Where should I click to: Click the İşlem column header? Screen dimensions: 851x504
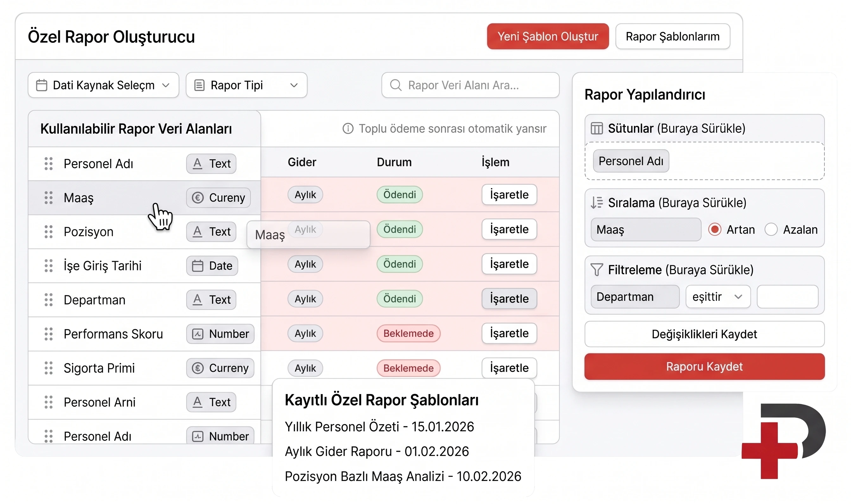[x=495, y=162]
